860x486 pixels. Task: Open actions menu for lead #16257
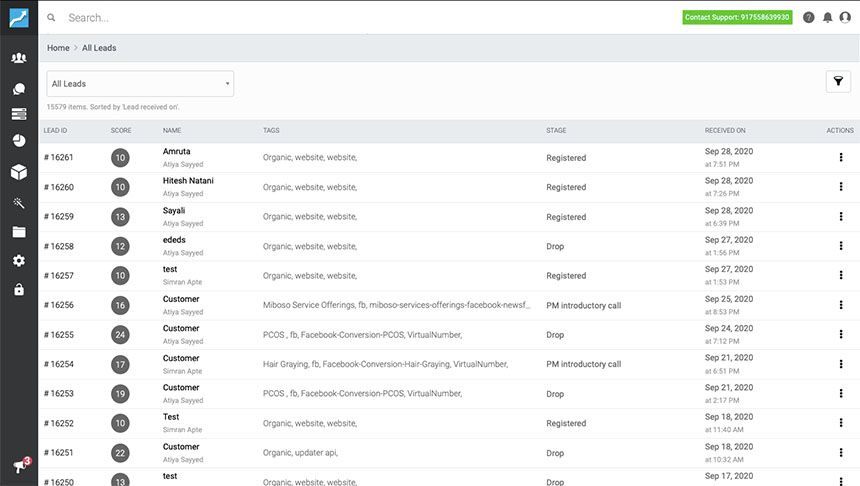(840, 275)
